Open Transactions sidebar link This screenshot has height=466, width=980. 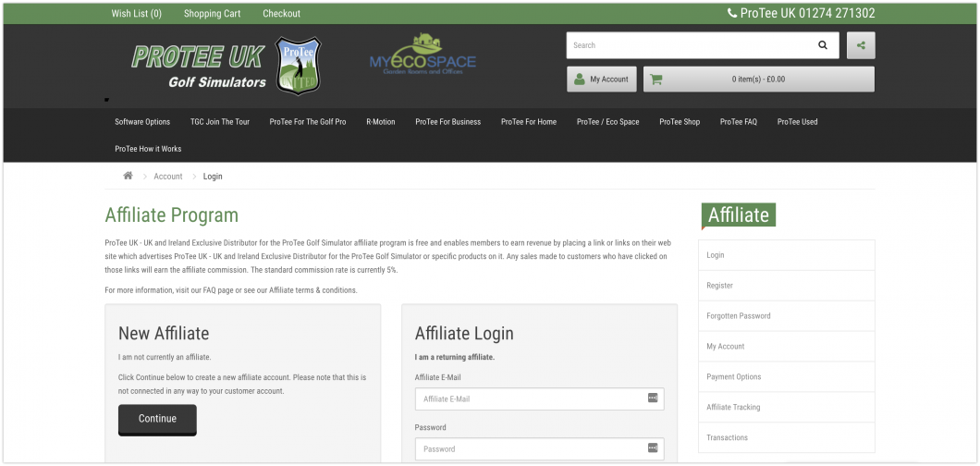786,437
